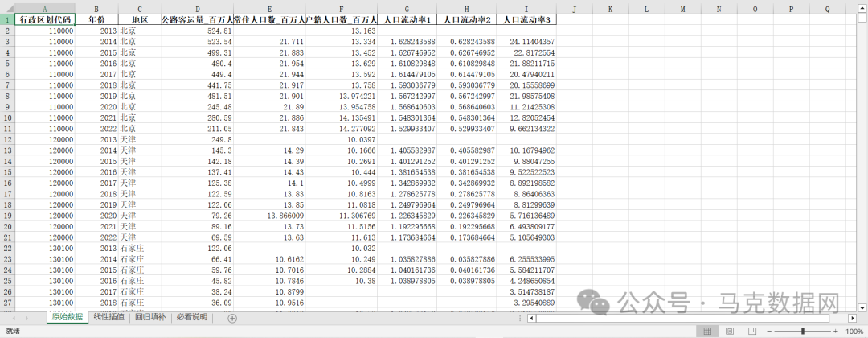This screenshot has width=868, height=338.
Task: Open the 回归填补 sheet tab
Action: pos(150,318)
